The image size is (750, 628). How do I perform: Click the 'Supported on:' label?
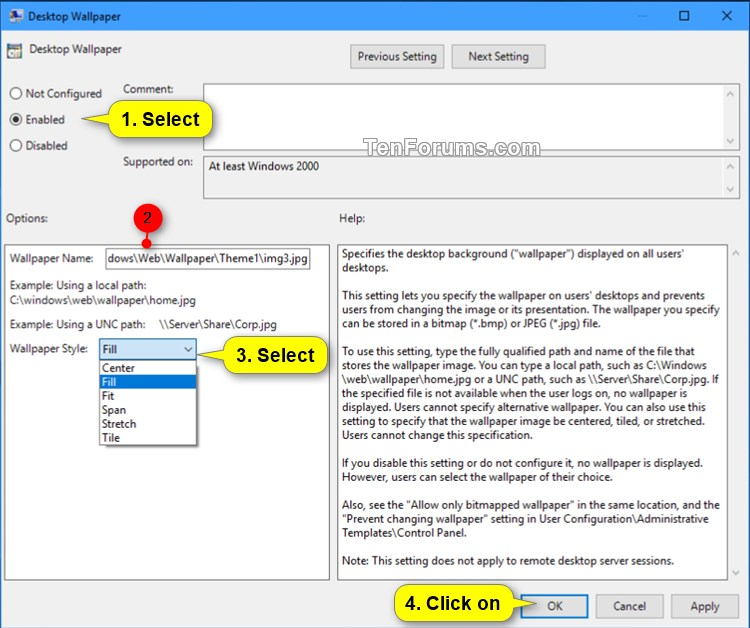click(158, 162)
